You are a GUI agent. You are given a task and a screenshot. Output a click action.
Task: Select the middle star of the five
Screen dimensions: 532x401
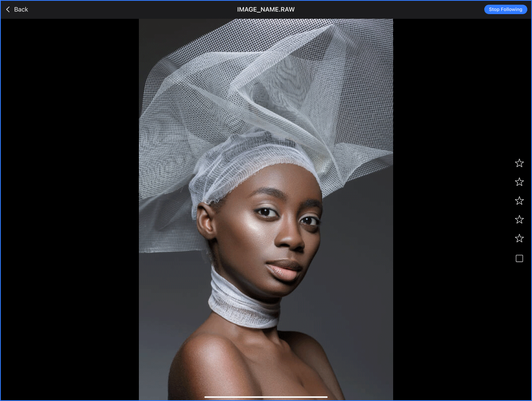tap(519, 200)
